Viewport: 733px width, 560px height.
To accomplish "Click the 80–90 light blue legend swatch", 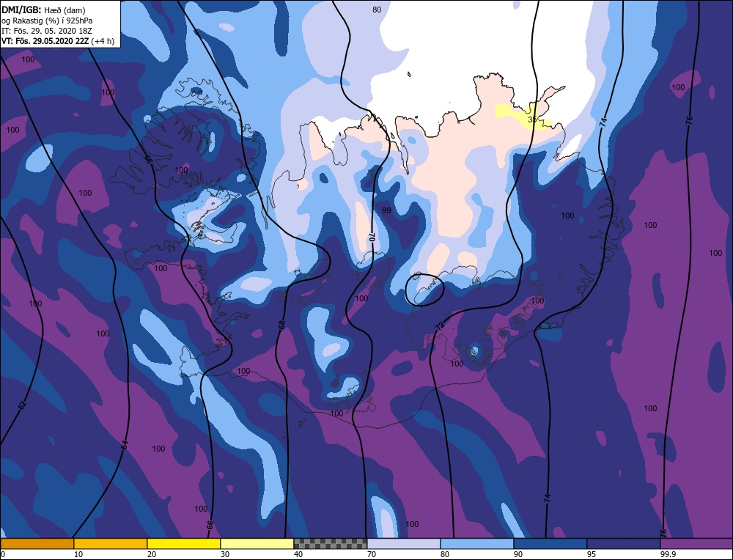I will pos(477,544).
